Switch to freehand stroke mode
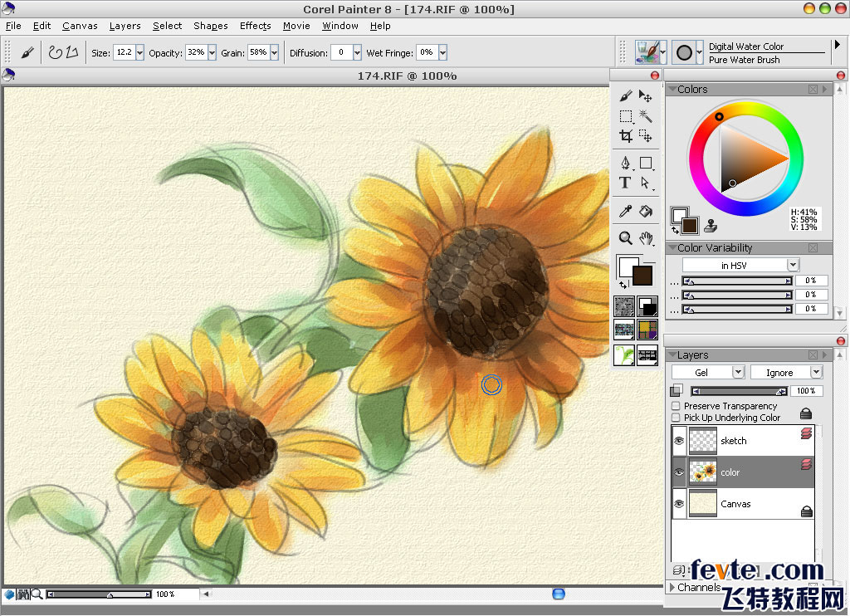 [x=55, y=52]
